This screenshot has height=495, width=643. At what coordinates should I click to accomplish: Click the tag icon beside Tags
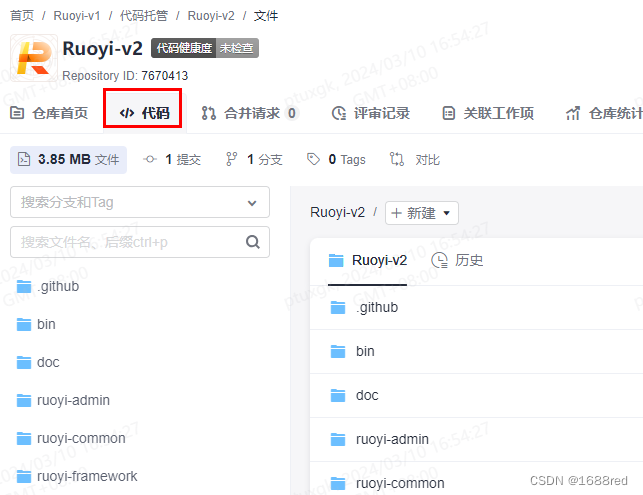point(313,159)
